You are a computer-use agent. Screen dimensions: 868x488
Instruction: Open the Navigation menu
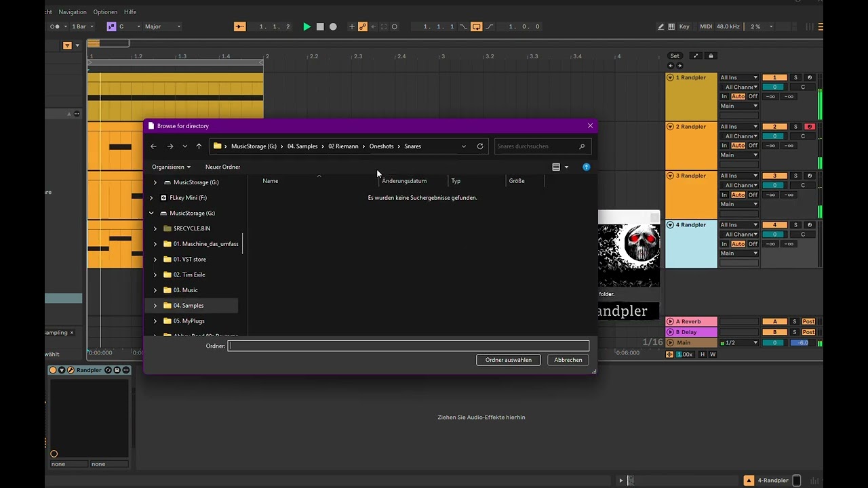(x=73, y=12)
